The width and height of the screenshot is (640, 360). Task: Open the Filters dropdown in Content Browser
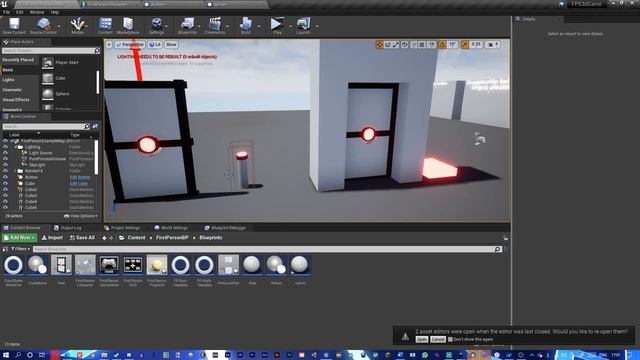point(20,249)
